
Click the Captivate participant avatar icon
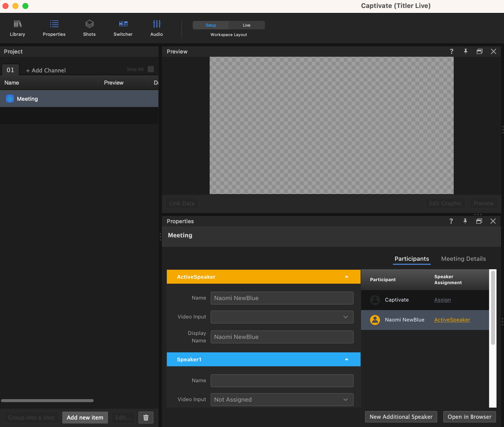(375, 300)
